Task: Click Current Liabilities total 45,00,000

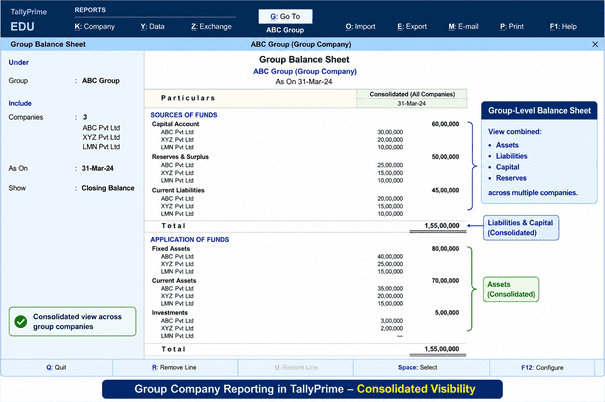Action: tap(445, 190)
